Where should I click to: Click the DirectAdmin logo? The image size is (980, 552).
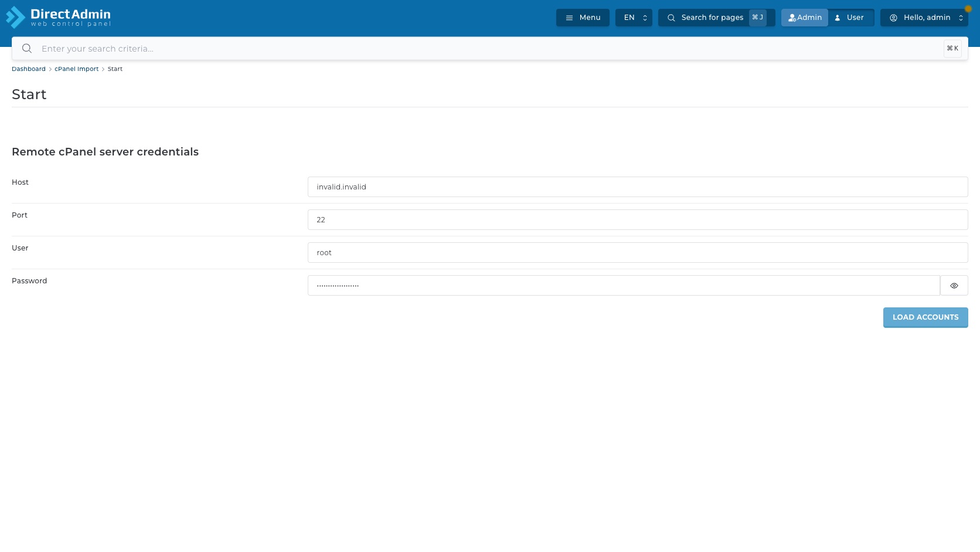tap(58, 18)
